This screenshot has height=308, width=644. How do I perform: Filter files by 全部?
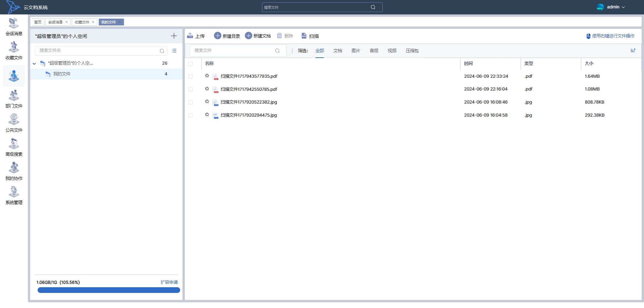(320, 51)
